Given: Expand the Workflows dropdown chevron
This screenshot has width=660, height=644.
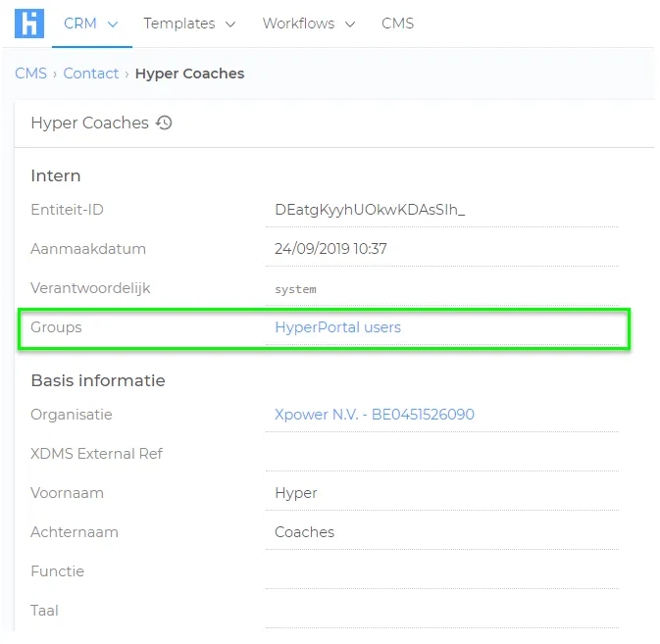Looking at the screenshot, I should click(350, 25).
